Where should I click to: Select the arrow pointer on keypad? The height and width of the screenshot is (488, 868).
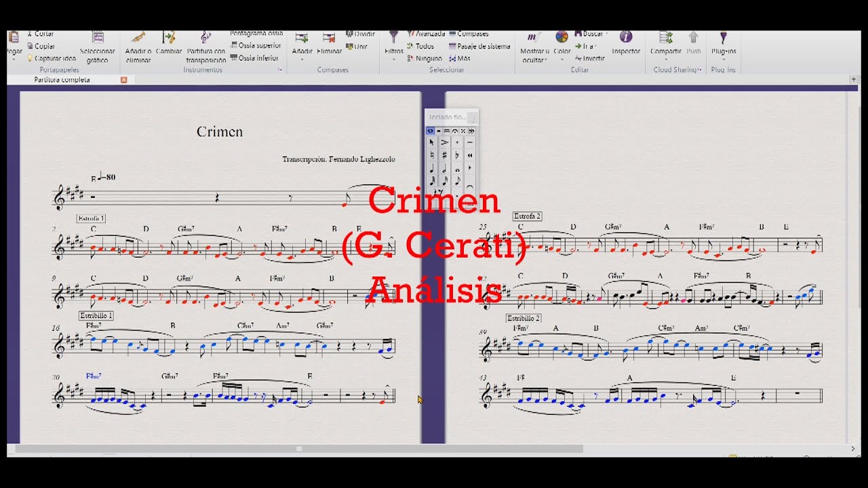coord(432,142)
